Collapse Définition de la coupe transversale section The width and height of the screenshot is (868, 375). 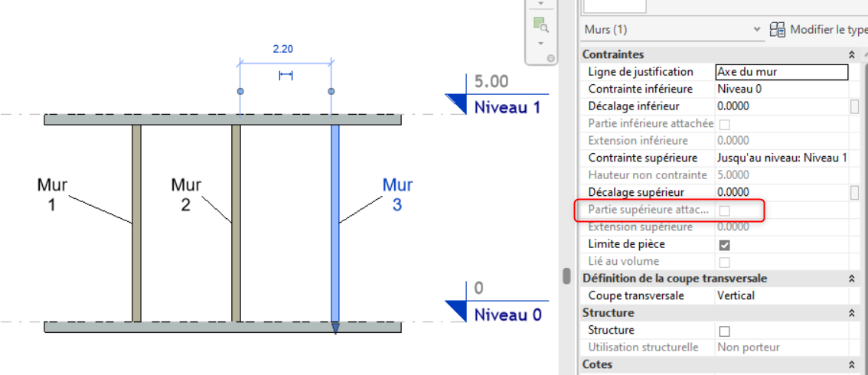point(851,279)
